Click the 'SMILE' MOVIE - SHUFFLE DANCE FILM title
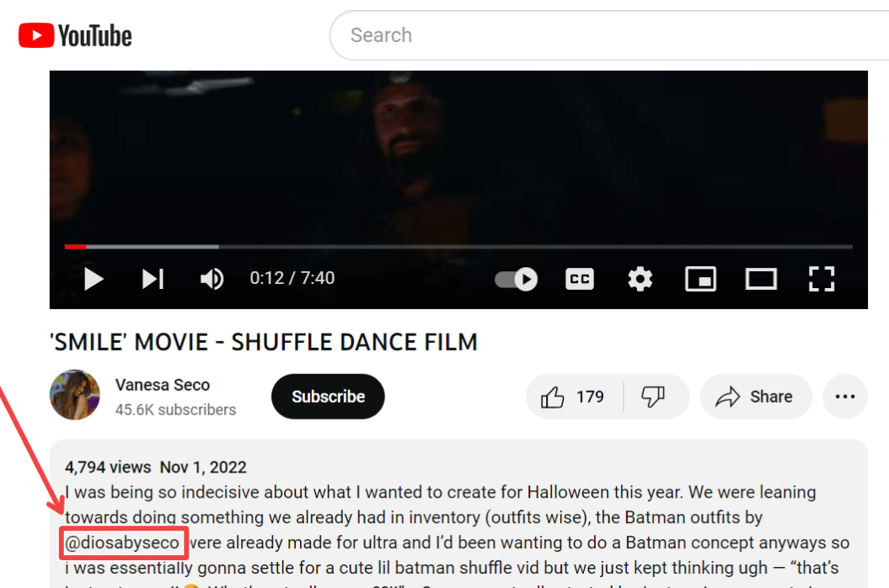This screenshot has height=588, width=889. [x=264, y=343]
